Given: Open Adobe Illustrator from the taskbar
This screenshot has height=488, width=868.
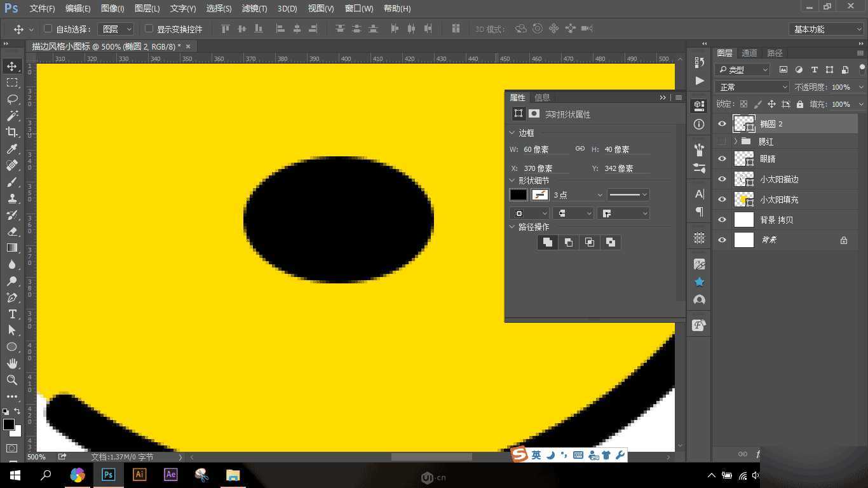Looking at the screenshot, I should 139,475.
